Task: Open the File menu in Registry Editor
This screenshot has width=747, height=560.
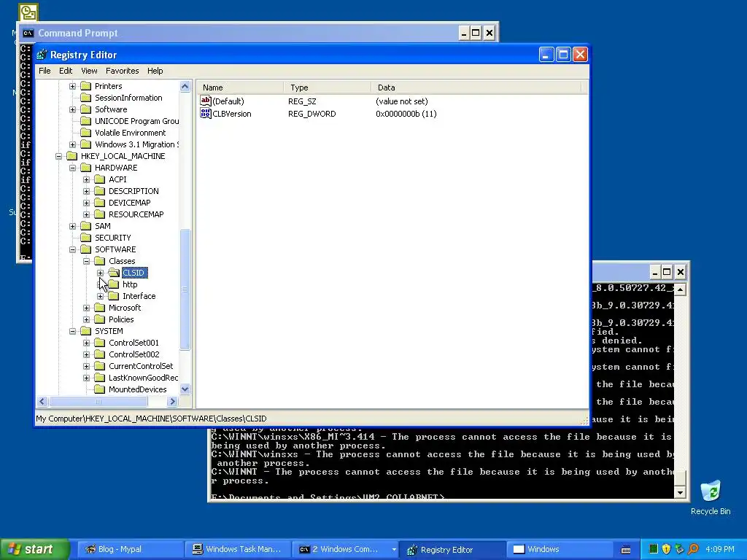Action: tap(44, 71)
